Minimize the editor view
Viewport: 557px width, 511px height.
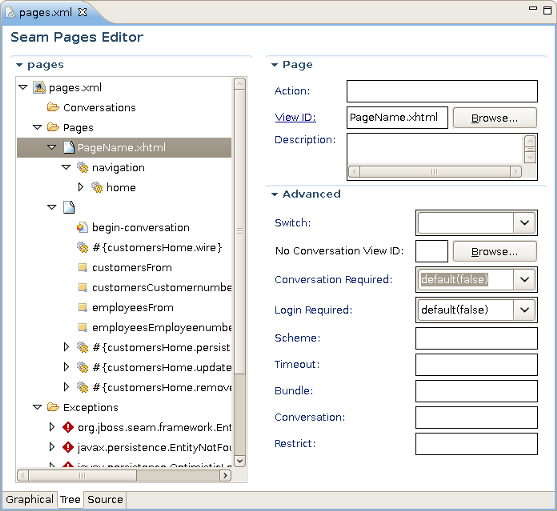533,8
